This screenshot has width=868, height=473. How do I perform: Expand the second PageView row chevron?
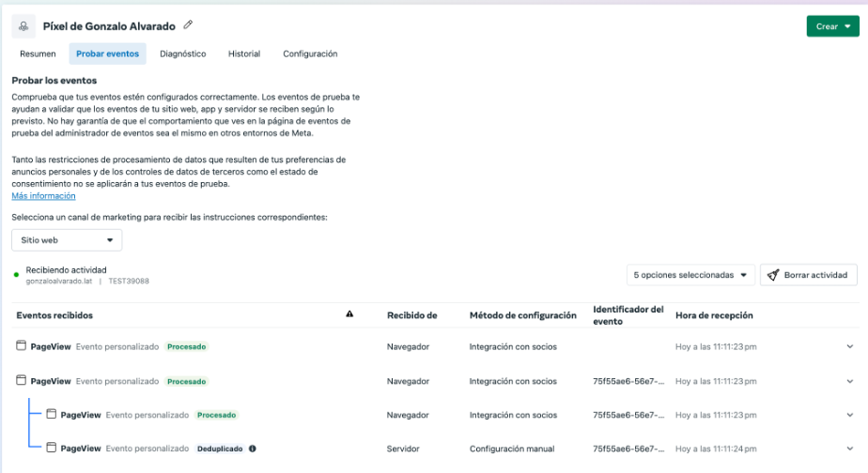849,382
